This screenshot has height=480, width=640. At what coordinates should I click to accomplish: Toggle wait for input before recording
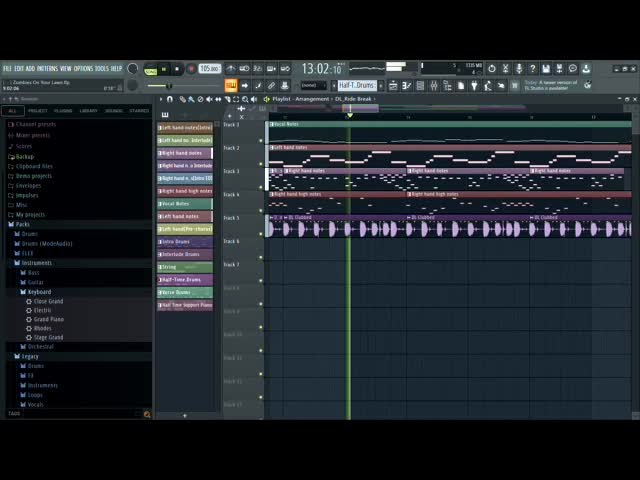click(244, 69)
